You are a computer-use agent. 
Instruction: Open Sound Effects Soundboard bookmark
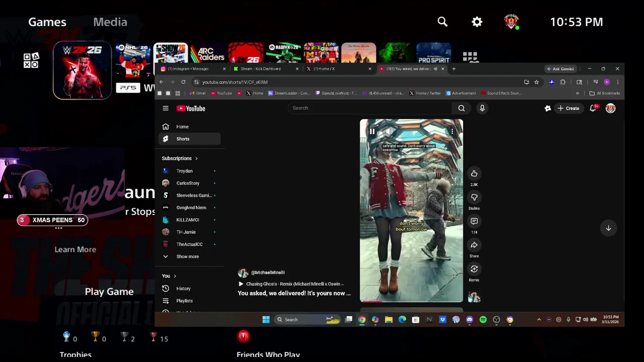coord(501,93)
